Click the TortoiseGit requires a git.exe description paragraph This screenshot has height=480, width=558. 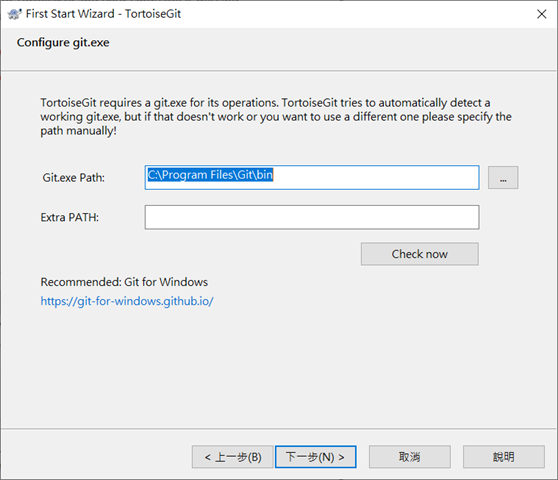(276, 117)
